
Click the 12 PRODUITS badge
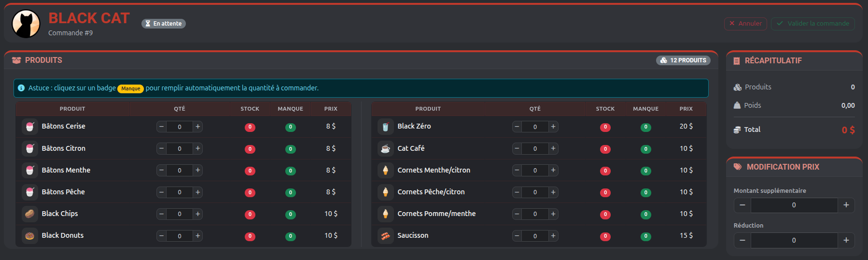[x=683, y=60]
